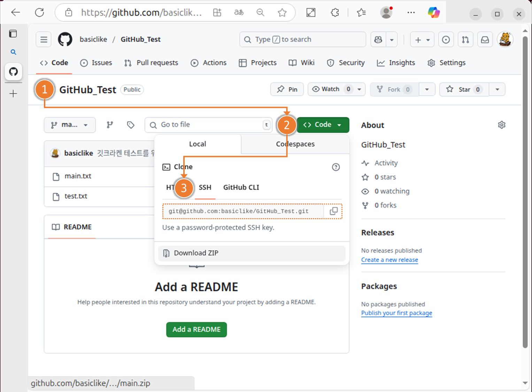Go to GitHub home via Octocat logo
532x392 pixels.
tap(65, 39)
